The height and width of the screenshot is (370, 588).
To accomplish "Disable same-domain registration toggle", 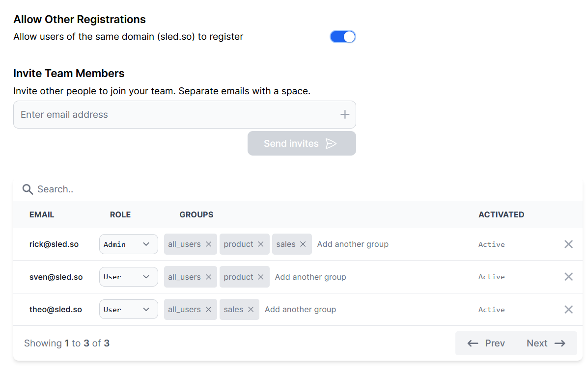I will click(x=342, y=37).
